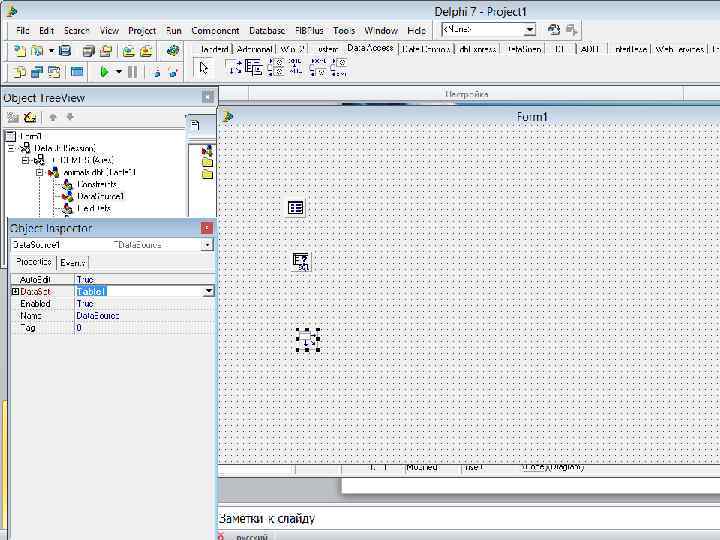Click the Pause program icon

pyautogui.click(x=132, y=72)
